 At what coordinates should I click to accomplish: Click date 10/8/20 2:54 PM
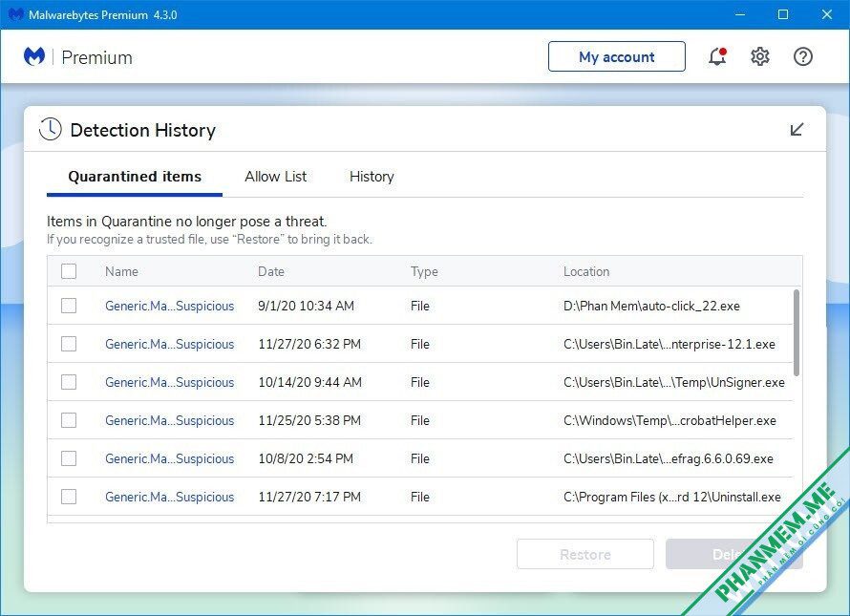tap(306, 458)
